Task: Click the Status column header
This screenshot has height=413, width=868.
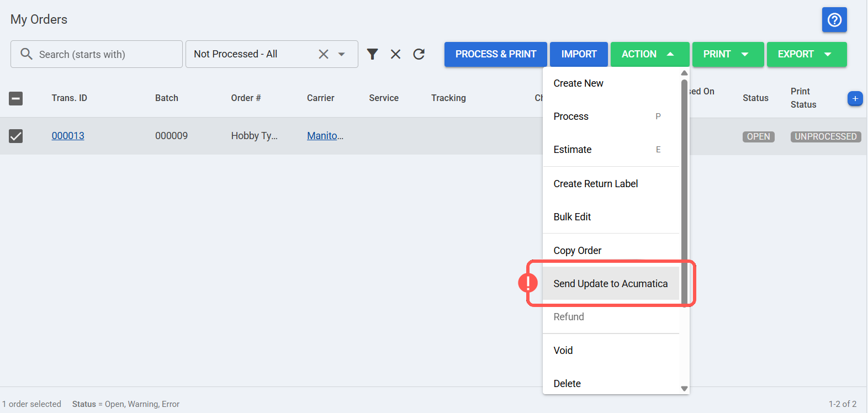Action: pyautogui.click(x=755, y=98)
